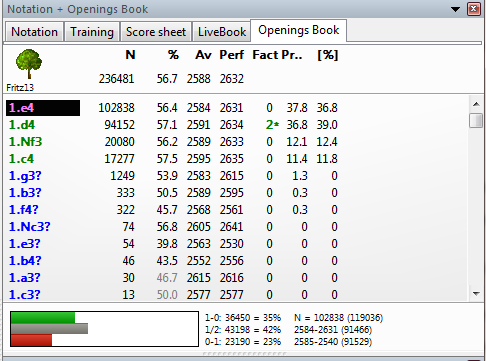Image resolution: width=486 pixels, height=361 pixels.
Task: Select the Openings Book tab
Action: click(x=298, y=30)
